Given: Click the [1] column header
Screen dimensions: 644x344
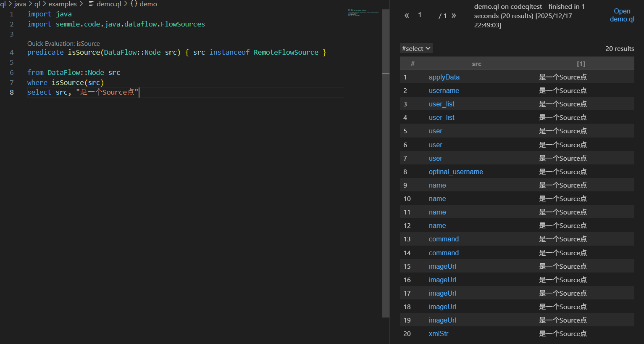Looking at the screenshot, I should (581, 64).
